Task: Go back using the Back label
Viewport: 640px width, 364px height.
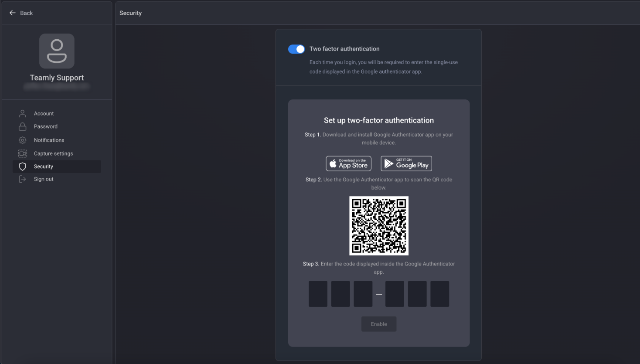Action: click(27, 13)
